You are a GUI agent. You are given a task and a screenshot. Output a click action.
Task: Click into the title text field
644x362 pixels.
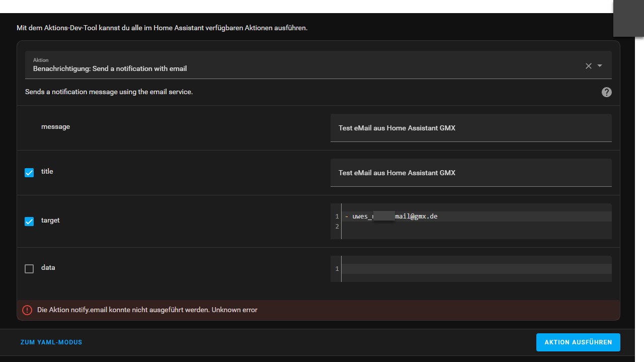(470, 173)
